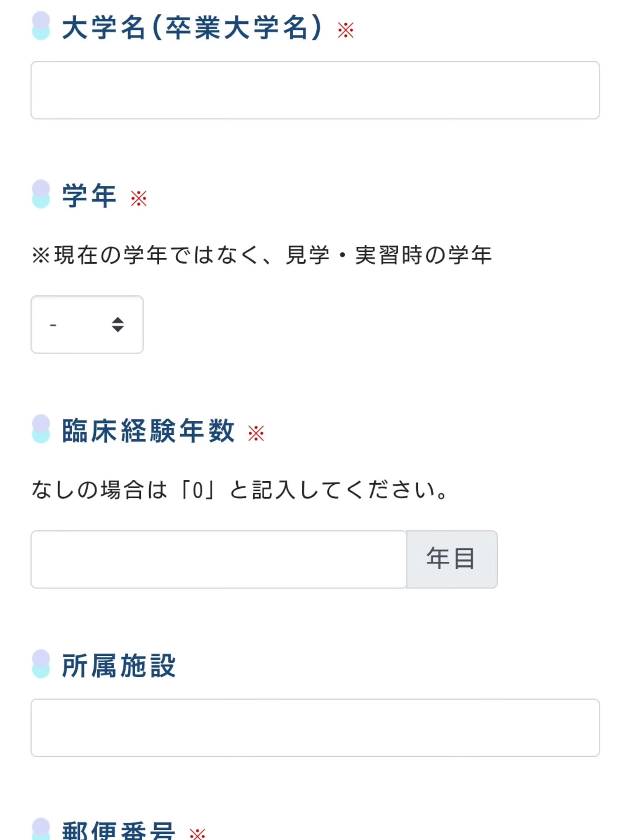Click the bullet icon beside 学年 heading
The width and height of the screenshot is (630, 840).
[41, 194]
